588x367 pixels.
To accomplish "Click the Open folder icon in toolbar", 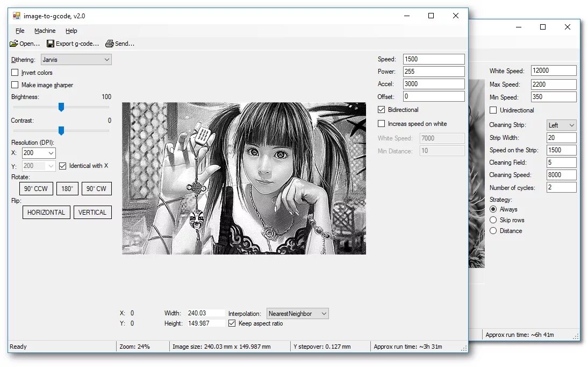I will coord(14,44).
